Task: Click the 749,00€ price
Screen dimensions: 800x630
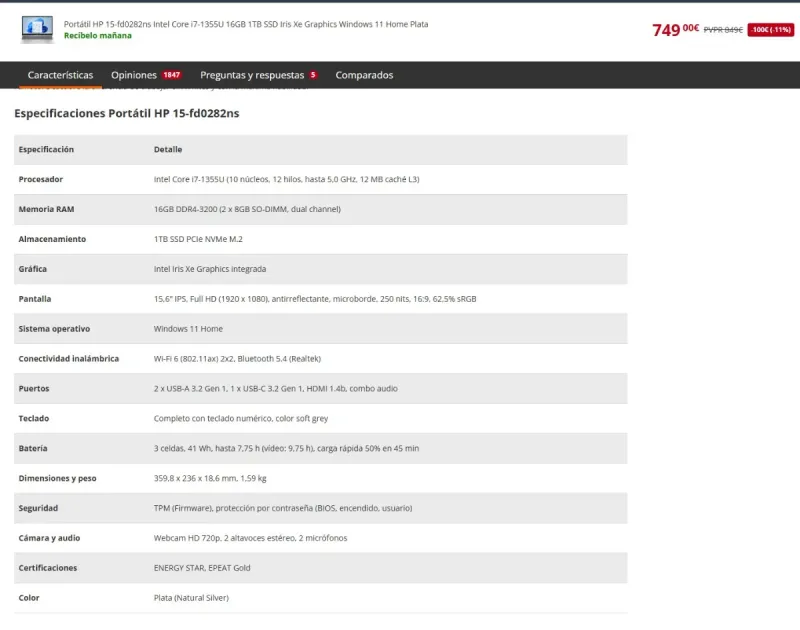Action: (x=676, y=30)
